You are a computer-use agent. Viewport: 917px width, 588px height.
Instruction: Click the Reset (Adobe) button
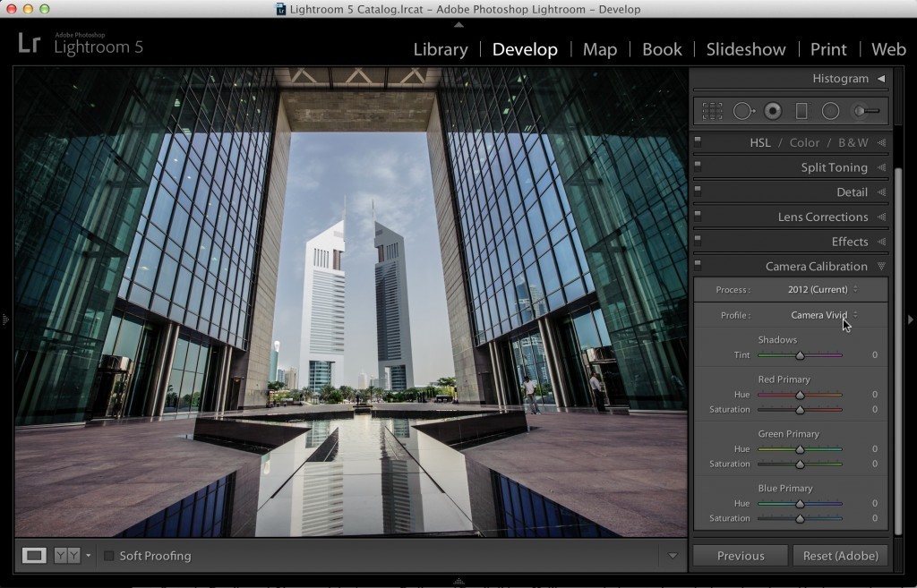840,556
